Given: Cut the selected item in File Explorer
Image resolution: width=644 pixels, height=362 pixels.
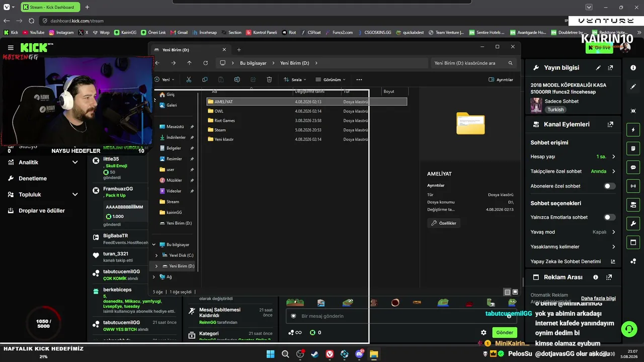Looking at the screenshot, I should pos(189,79).
